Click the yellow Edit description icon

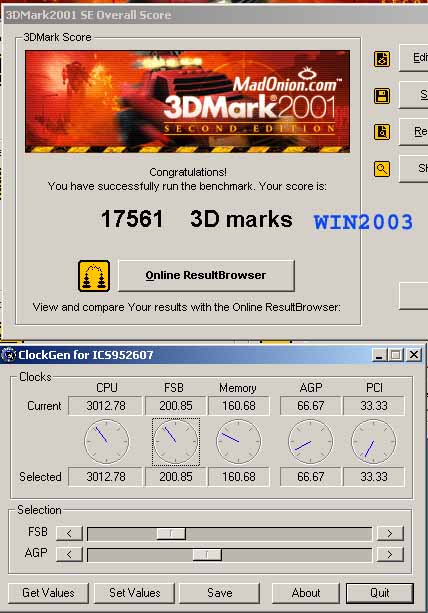click(x=381, y=59)
